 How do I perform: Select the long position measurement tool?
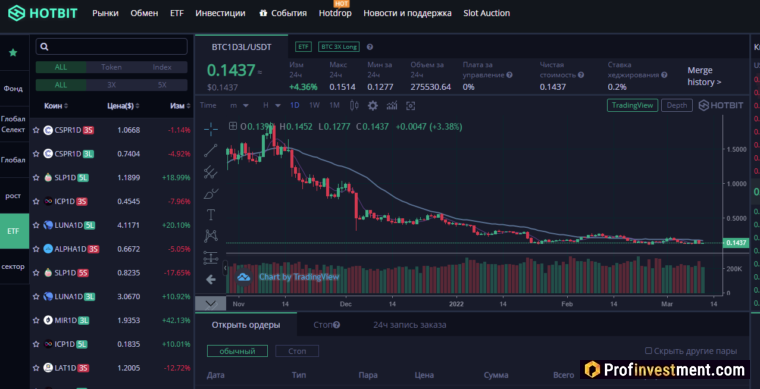(x=210, y=258)
